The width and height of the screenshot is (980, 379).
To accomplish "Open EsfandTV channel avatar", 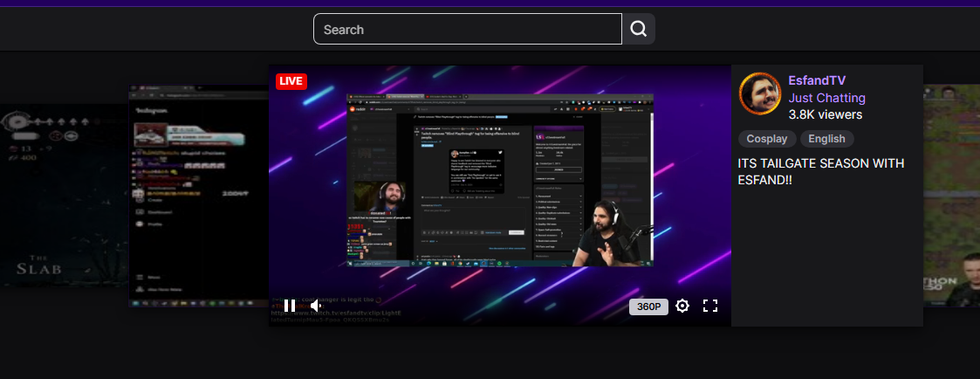I will (x=760, y=93).
